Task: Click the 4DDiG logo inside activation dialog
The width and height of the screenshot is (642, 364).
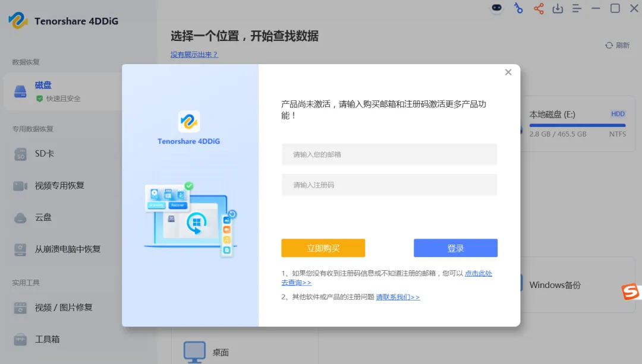Action: [x=189, y=121]
